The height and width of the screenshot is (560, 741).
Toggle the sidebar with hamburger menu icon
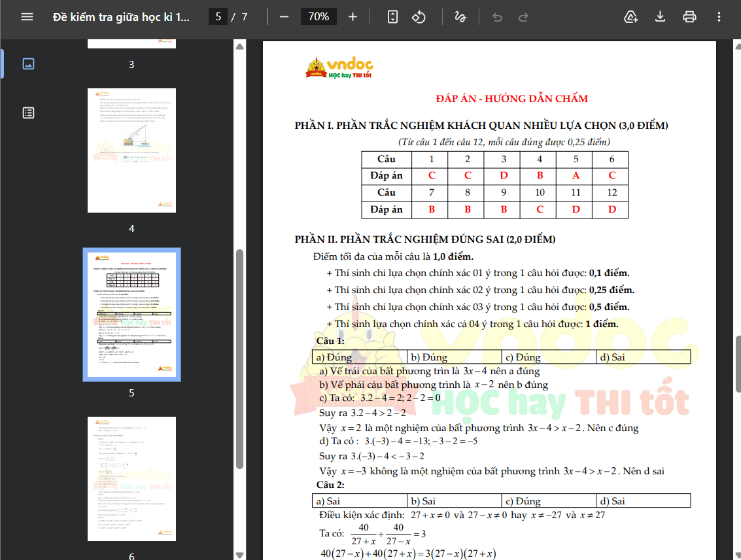27,17
